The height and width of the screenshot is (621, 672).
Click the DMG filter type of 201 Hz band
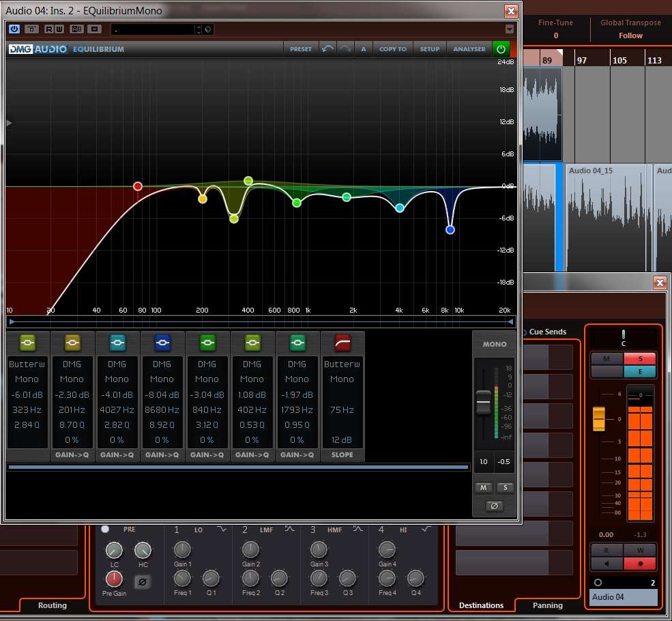(72, 364)
